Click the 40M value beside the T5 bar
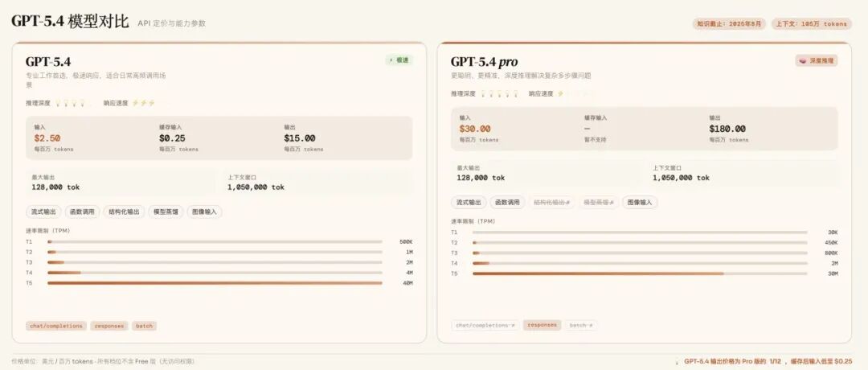Image resolution: width=868 pixels, height=370 pixels. pyautogui.click(x=407, y=283)
